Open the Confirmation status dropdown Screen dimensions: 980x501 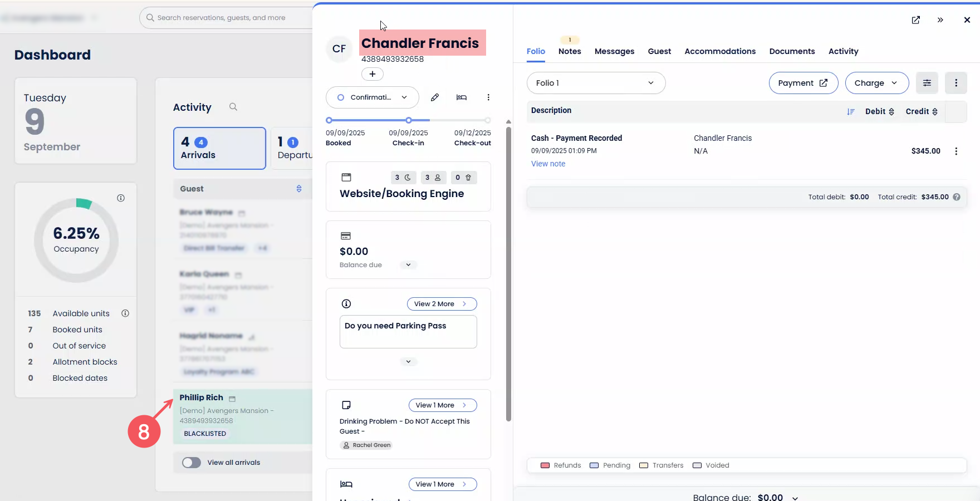pos(373,97)
